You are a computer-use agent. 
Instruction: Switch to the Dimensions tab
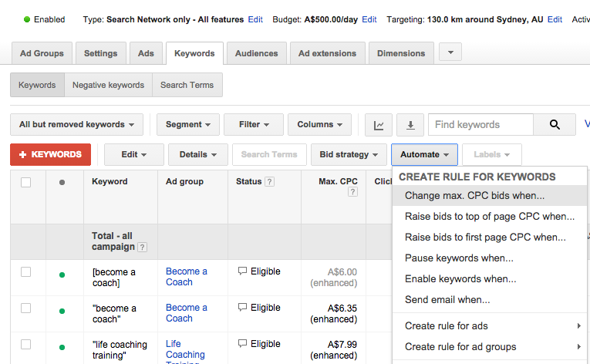click(401, 53)
